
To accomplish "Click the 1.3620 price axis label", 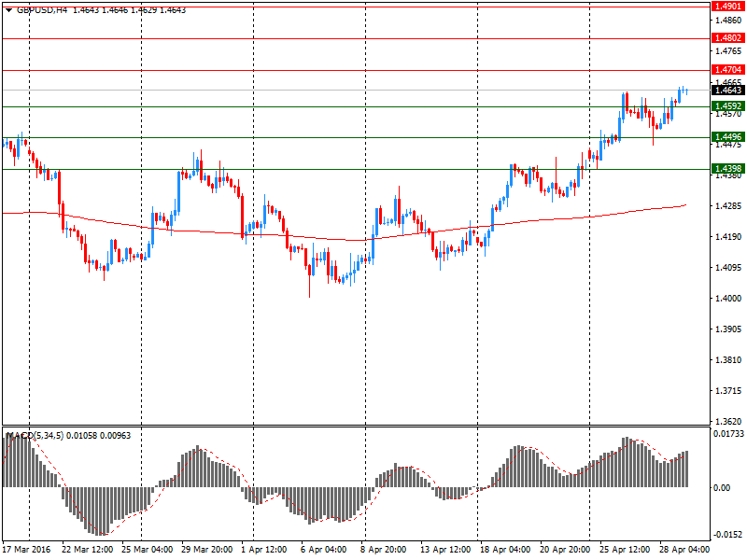I will pyautogui.click(x=728, y=422).
